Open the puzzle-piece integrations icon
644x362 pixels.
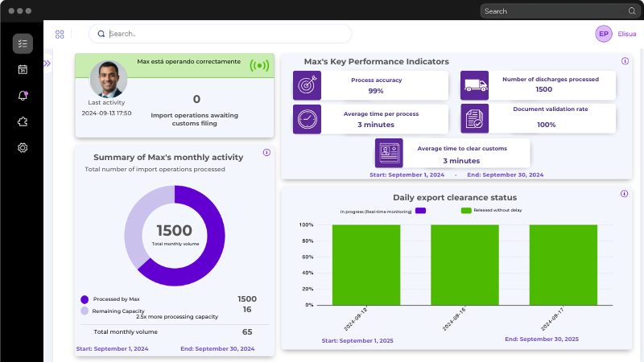23,122
